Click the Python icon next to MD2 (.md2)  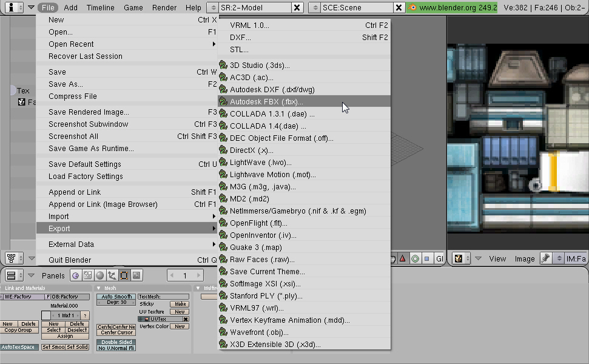223,198
